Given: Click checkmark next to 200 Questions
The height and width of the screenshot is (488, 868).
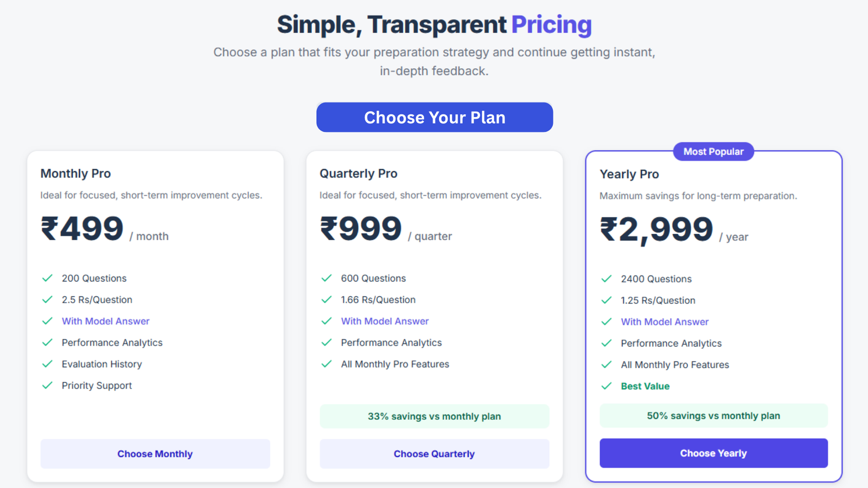Looking at the screenshot, I should point(48,278).
